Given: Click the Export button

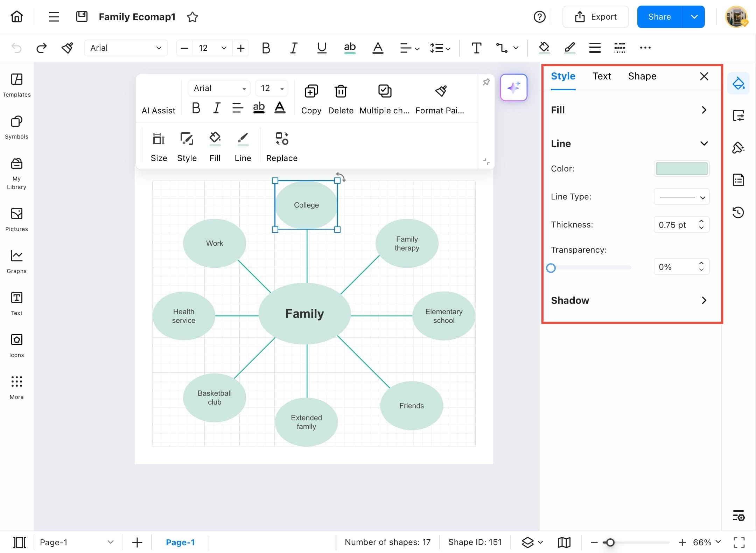Looking at the screenshot, I should [x=595, y=17].
